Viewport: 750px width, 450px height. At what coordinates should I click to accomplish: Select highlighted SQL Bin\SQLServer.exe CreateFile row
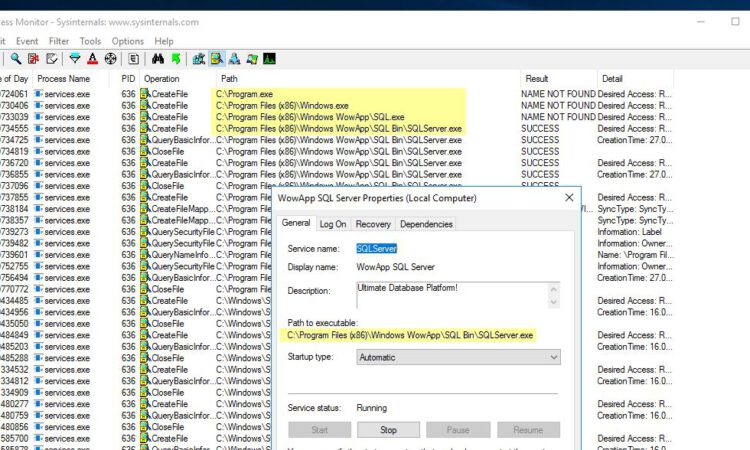pyautogui.click(x=339, y=129)
